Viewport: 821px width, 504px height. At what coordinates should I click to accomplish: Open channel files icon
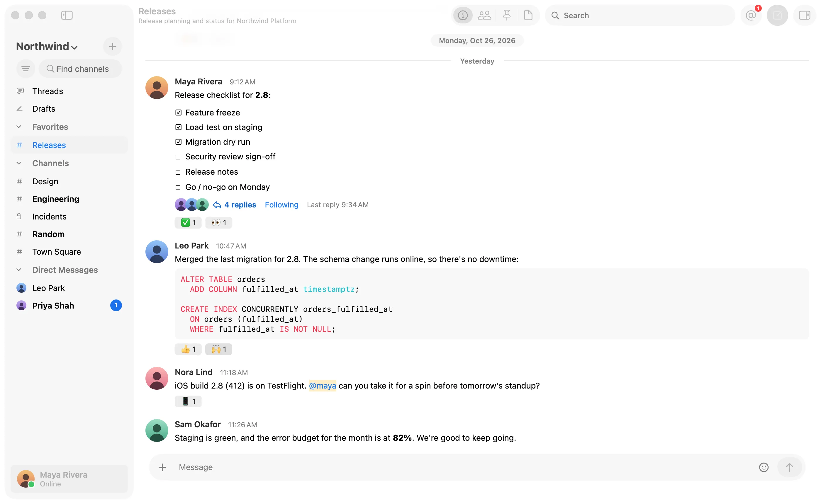point(528,15)
